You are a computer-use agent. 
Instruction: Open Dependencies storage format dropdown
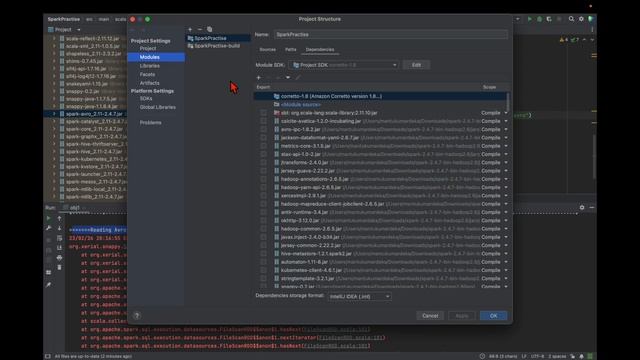tap(359, 297)
